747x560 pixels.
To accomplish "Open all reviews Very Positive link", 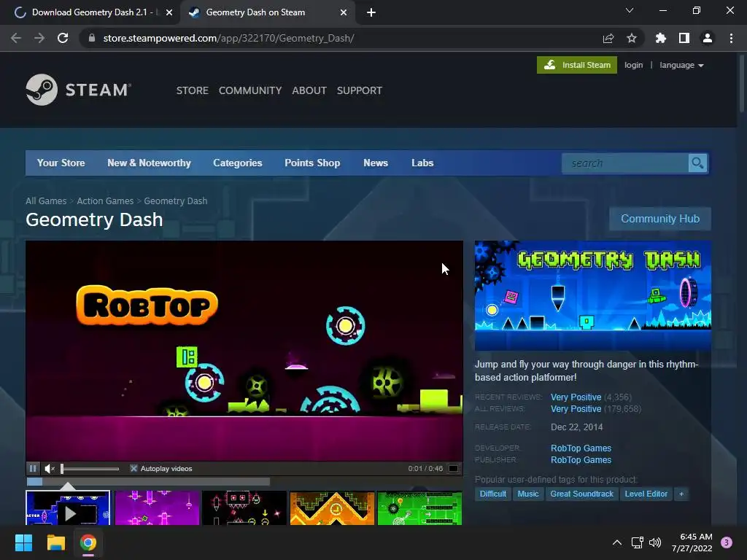I will click(576, 409).
